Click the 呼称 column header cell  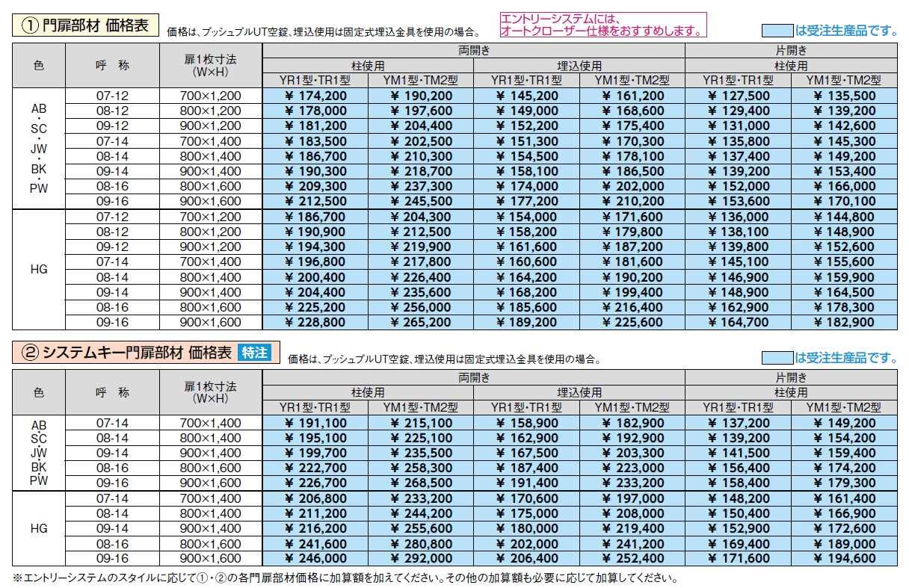113,64
